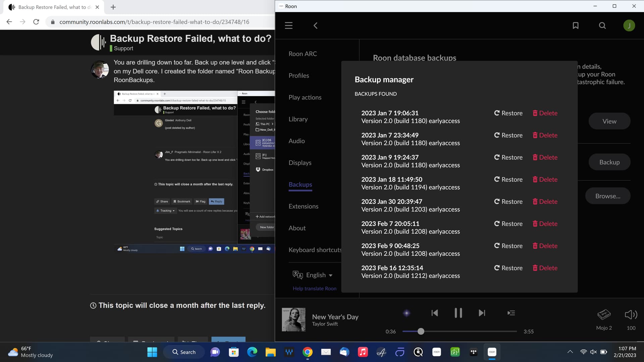This screenshot has width=644, height=362.
Task: Click the Taylor Swift album art thumbnail
Action: (x=293, y=319)
